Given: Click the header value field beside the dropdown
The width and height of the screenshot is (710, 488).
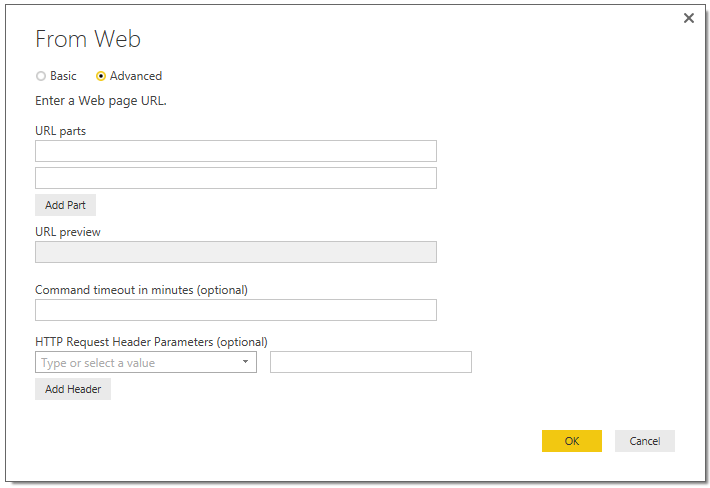Looking at the screenshot, I should (370, 362).
